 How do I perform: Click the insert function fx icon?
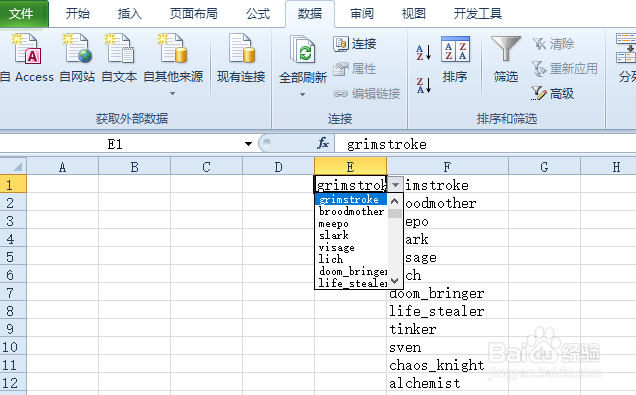tap(323, 143)
